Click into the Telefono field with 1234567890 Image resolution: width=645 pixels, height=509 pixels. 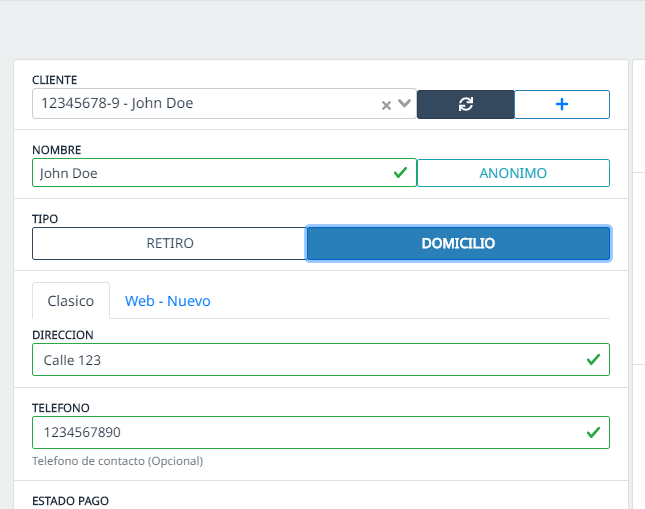click(x=300, y=432)
